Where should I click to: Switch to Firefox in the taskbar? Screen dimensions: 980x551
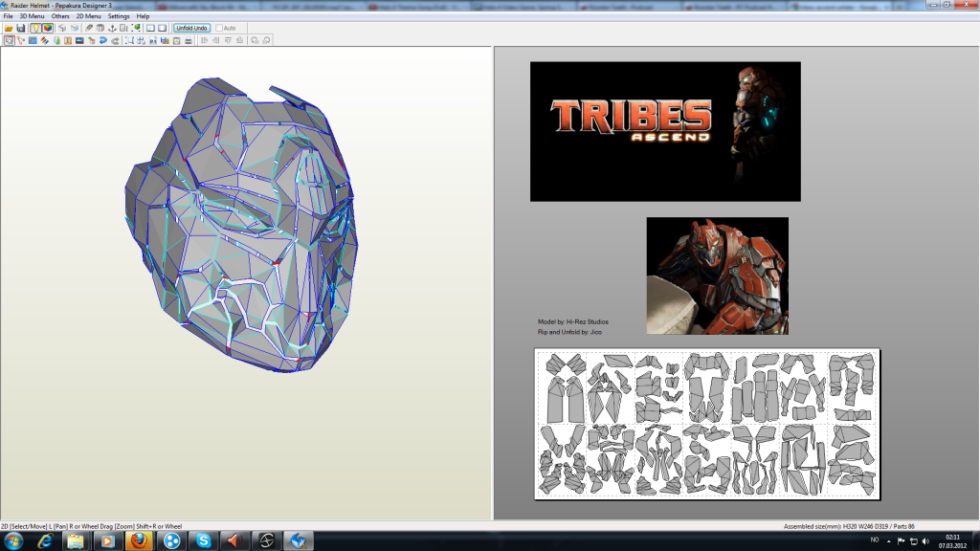click(139, 541)
